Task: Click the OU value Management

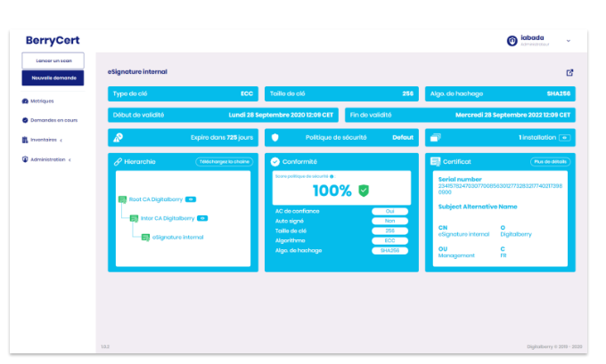Action: point(456,255)
